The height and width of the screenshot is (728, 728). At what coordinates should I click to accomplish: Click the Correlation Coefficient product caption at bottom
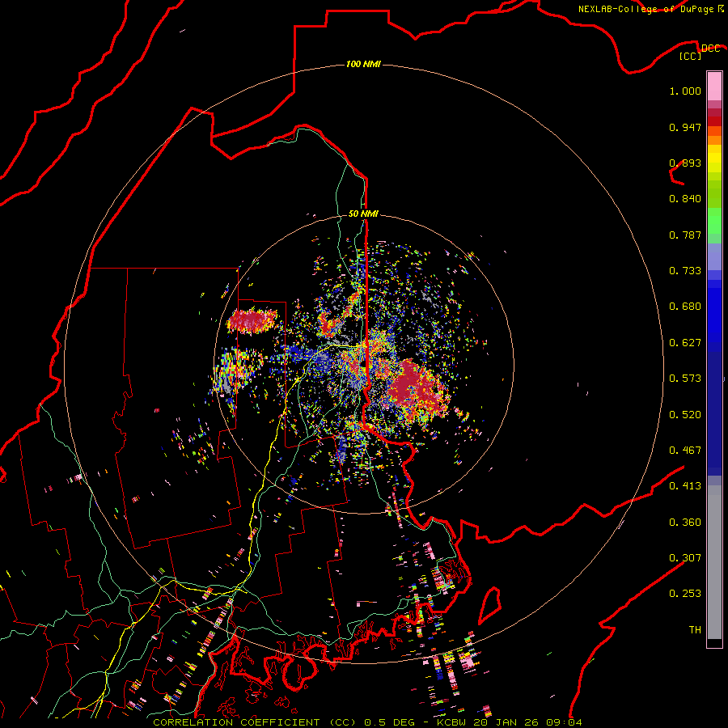(x=367, y=722)
